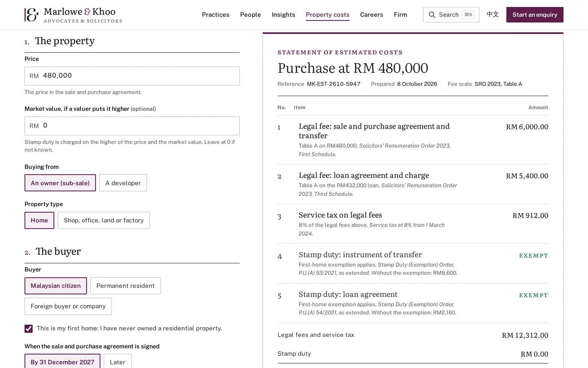Go to the Insights page

[283, 15]
